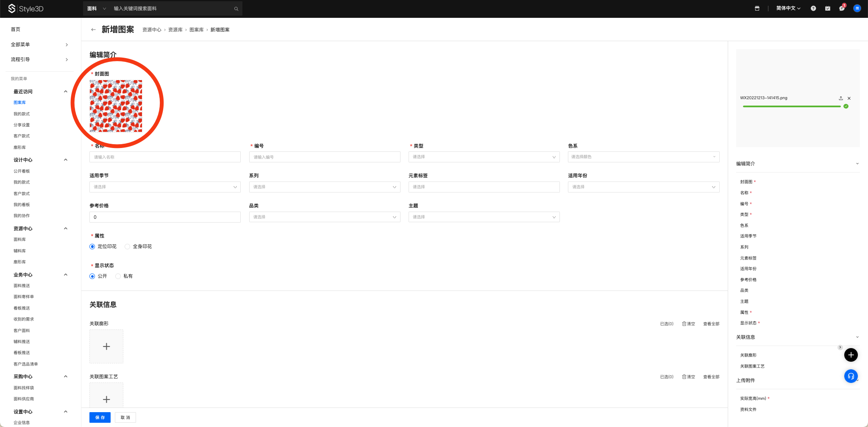This screenshot has width=868, height=427.
Task: Select the 定位印花 radio option
Action: pos(92,246)
